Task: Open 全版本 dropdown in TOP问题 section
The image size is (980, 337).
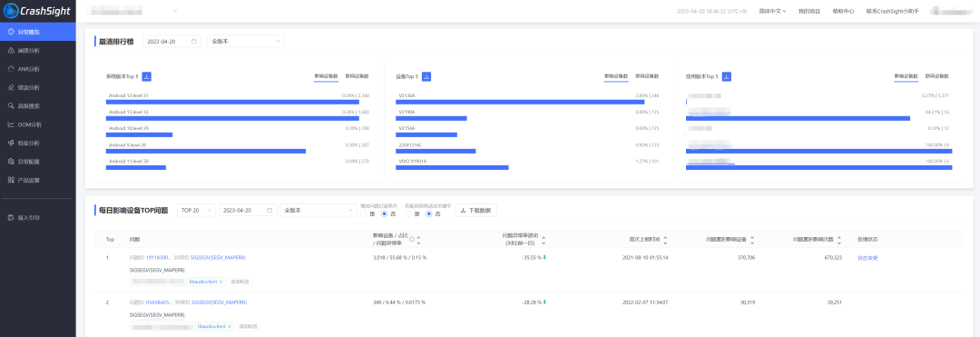Action: 318,211
